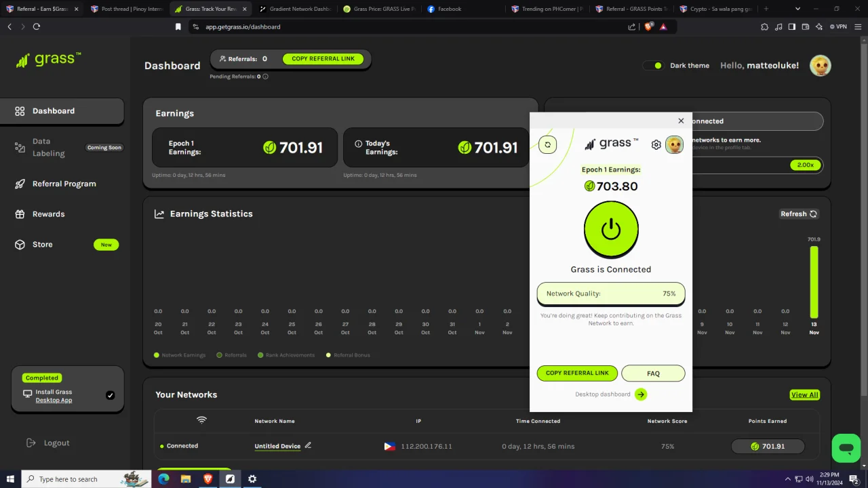The image size is (868, 488).
Task: Toggle the Install Grass completed checkmark
Action: [111, 395]
